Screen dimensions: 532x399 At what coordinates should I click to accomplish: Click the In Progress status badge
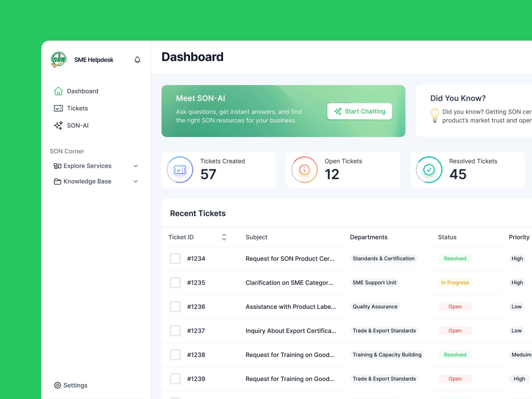pyautogui.click(x=455, y=283)
